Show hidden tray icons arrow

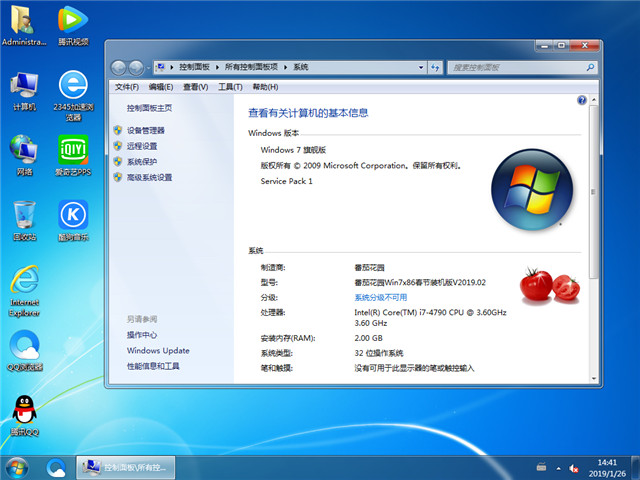click(558, 468)
